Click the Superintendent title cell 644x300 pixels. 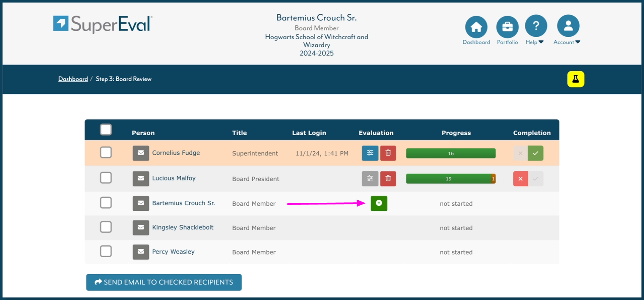coord(255,153)
